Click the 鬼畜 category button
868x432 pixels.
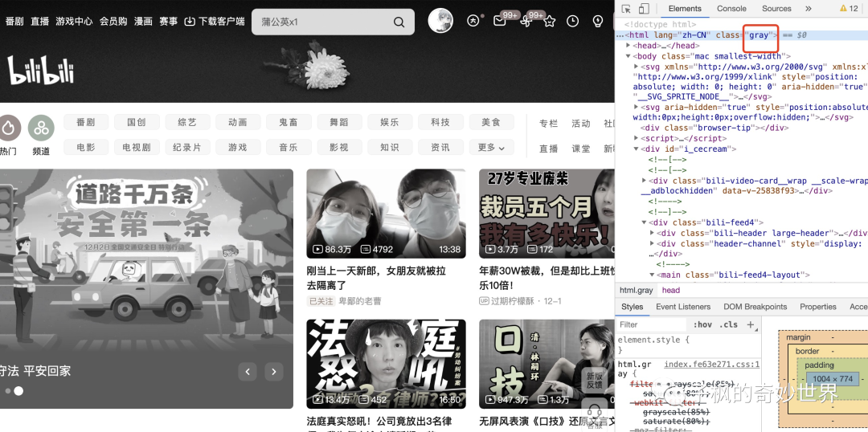(289, 122)
